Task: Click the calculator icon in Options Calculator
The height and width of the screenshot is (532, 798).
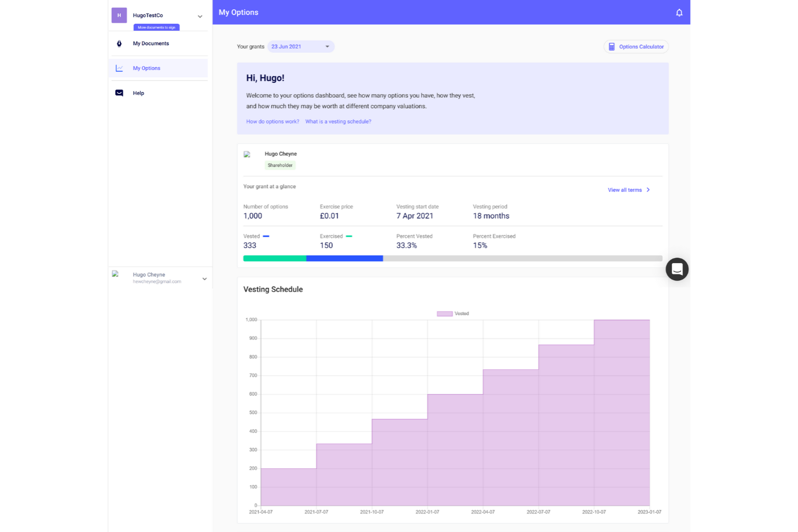Action: (x=612, y=46)
